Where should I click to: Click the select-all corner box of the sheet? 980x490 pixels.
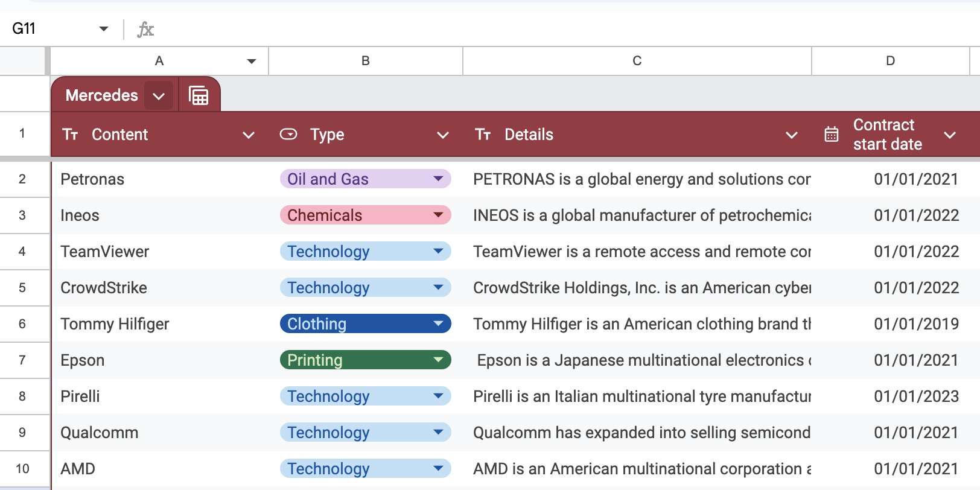pos(23,61)
